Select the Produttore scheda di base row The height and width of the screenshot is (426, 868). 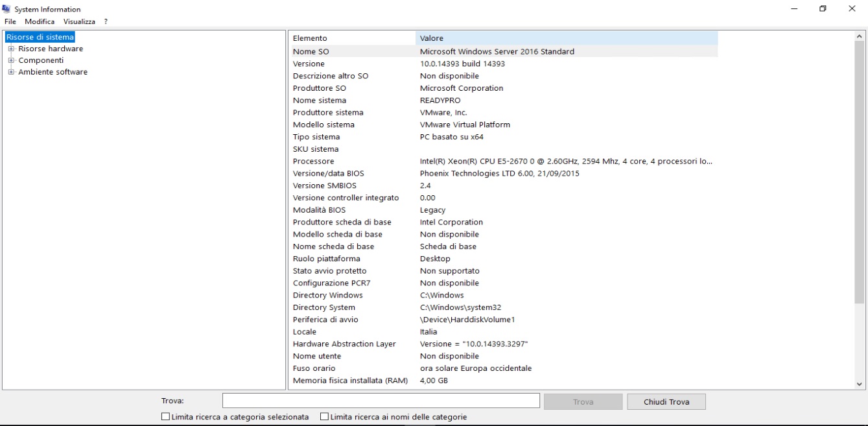[503, 222]
